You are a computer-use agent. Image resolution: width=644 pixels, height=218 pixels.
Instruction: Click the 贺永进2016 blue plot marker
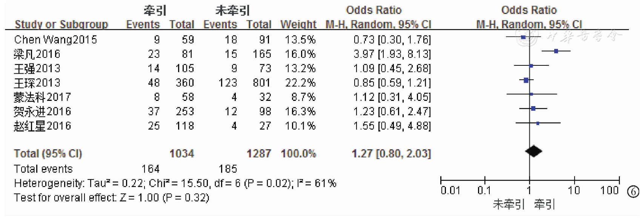[533, 108]
